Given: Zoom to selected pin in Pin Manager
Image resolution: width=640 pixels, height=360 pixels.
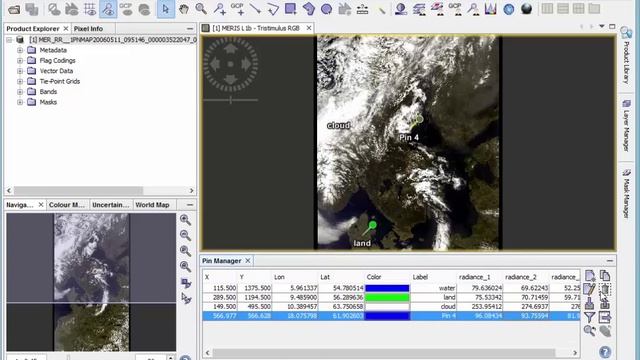Looking at the screenshot, I should coord(590,331).
